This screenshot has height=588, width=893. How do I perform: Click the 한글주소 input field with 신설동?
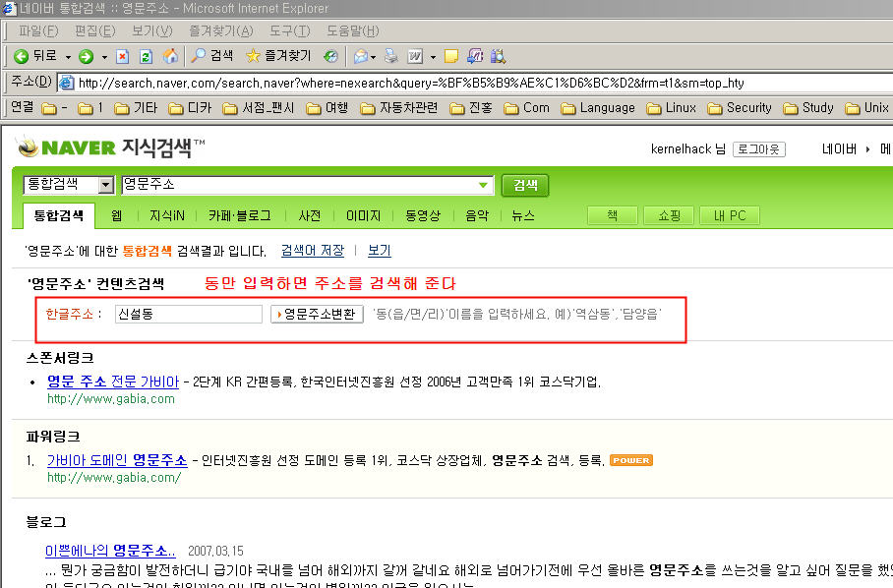point(189,314)
